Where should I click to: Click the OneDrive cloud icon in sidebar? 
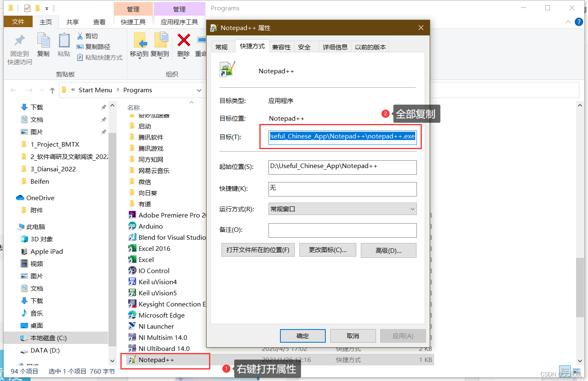pyautogui.click(x=20, y=198)
